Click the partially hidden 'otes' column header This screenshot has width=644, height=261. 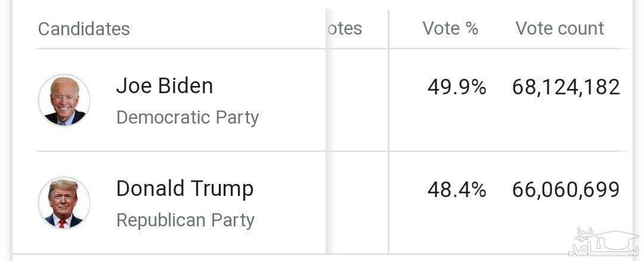coord(345,28)
